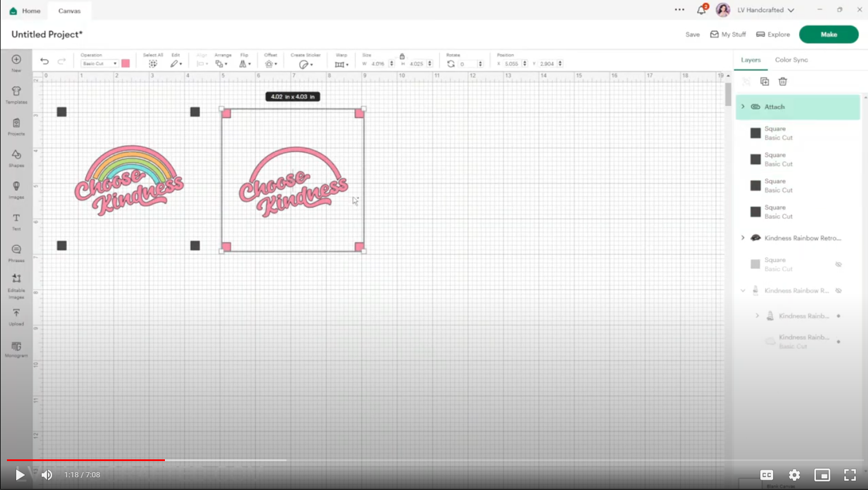Image resolution: width=868 pixels, height=490 pixels.
Task: Save the project
Action: pyautogui.click(x=693, y=35)
